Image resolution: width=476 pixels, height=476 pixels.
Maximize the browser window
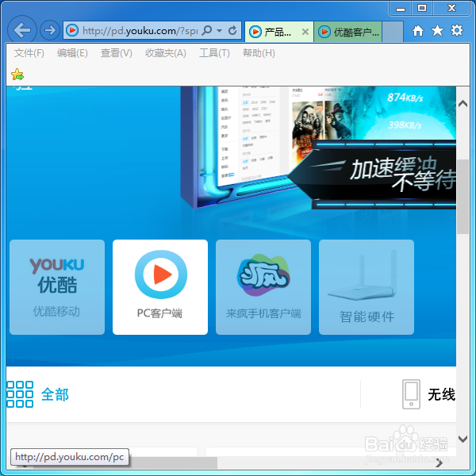point(422,8)
